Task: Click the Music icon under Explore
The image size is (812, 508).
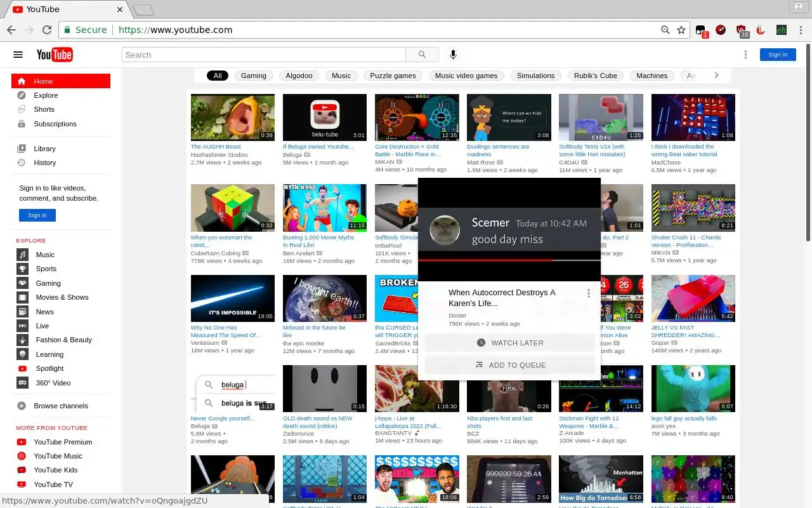Action: pyautogui.click(x=23, y=255)
